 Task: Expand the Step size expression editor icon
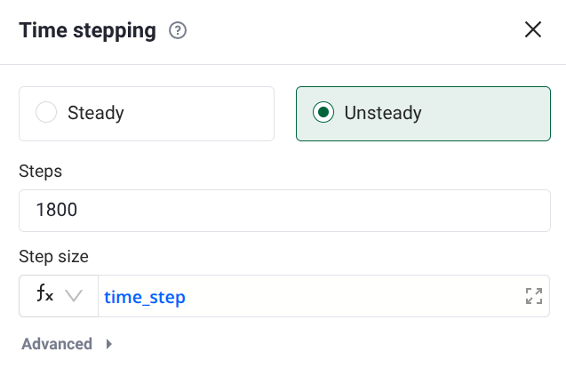pyautogui.click(x=534, y=297)
